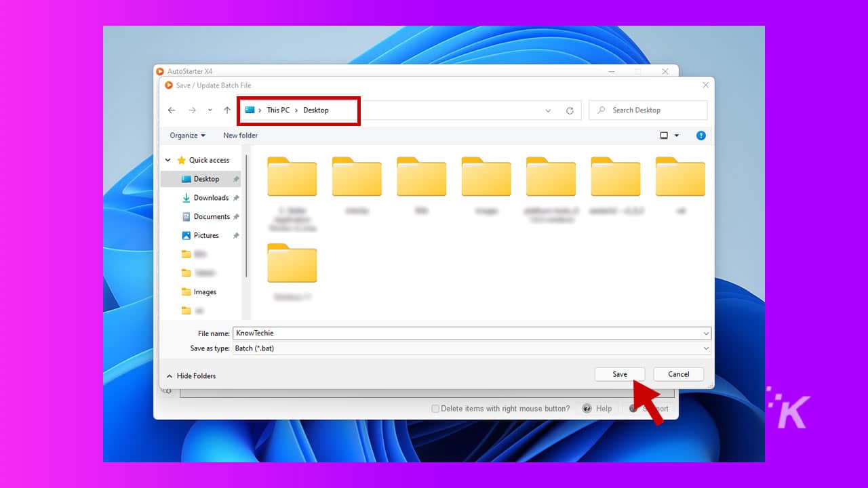Pin the Downloads folder in Quick access
The height and width of the screenshot is (488, 868).
click(x=236, y=197)
